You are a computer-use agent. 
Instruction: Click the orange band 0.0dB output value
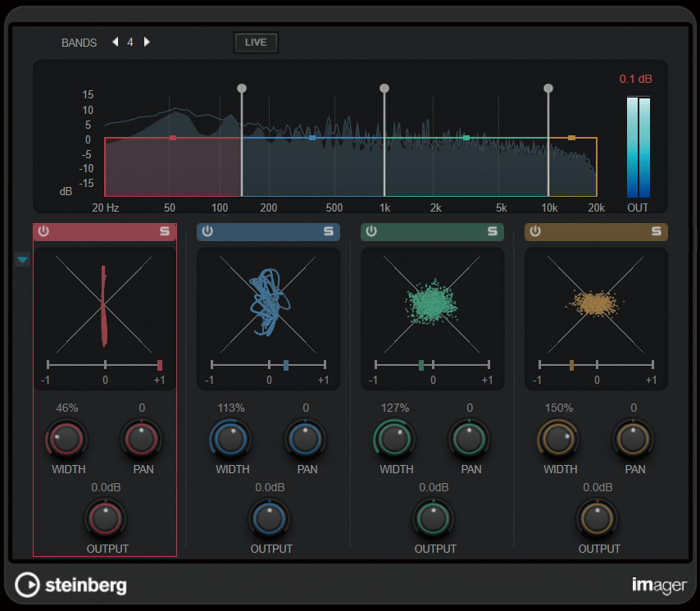click(598, 487)
